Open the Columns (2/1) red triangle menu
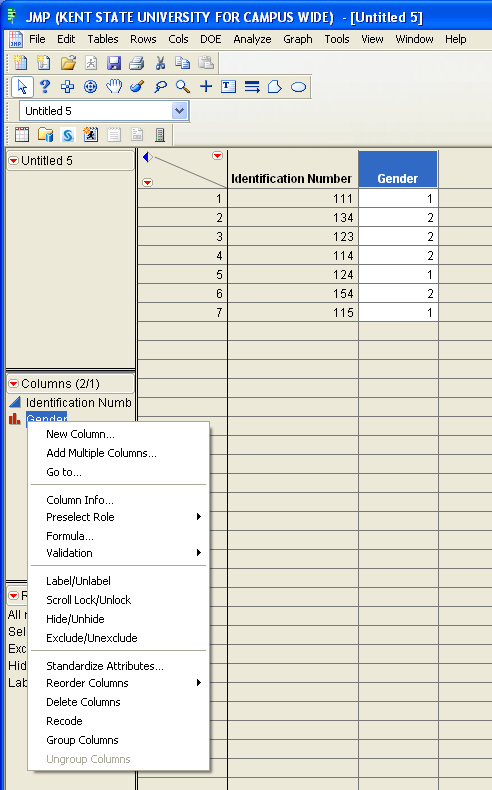This screenshot has width=492, height=790. 14,384
